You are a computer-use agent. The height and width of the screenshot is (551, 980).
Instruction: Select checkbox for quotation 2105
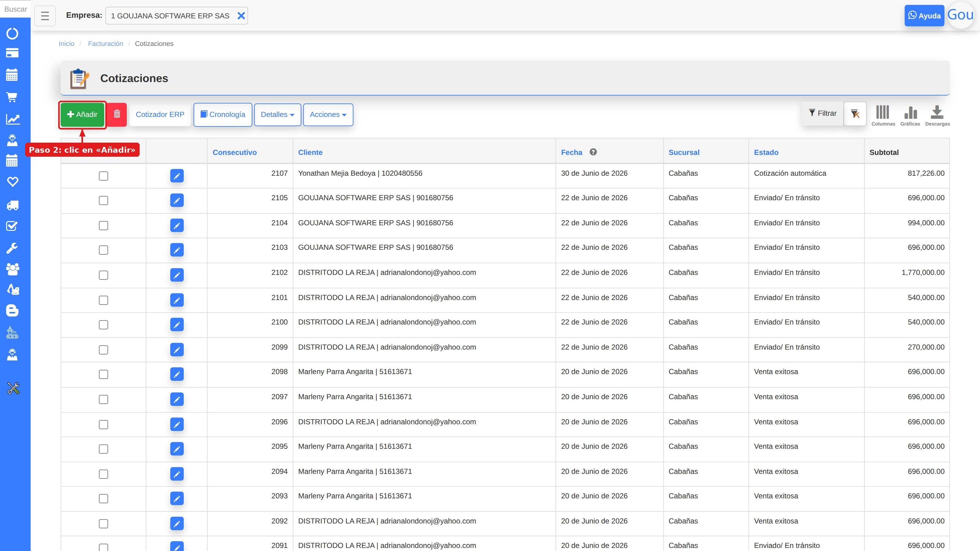click(104, 201)
